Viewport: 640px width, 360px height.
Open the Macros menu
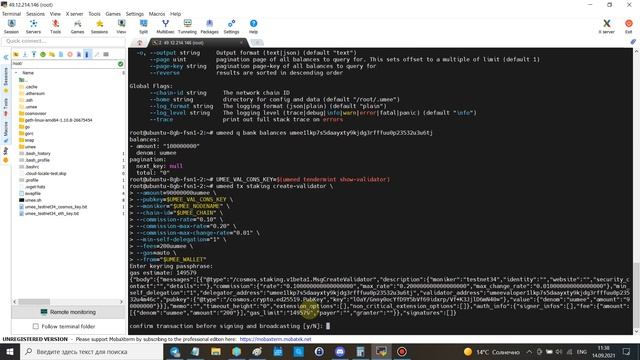157,13
